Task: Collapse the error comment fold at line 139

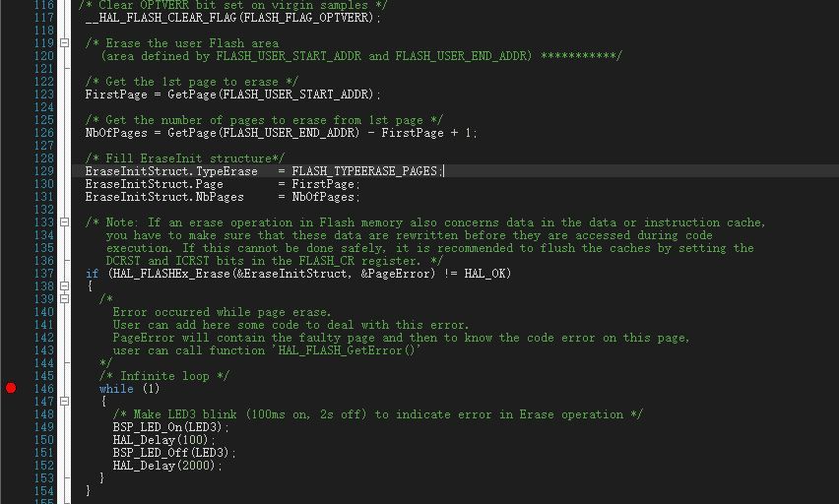Action: click(64, 299)
